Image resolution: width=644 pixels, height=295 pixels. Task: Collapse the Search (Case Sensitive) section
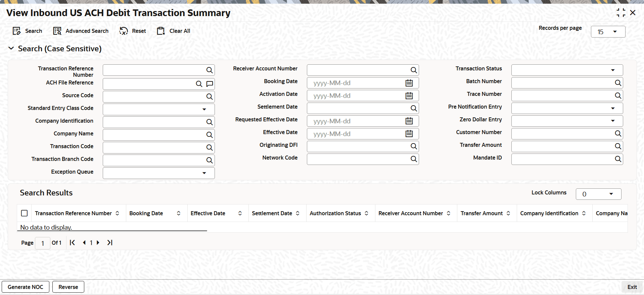click(11, 48)
